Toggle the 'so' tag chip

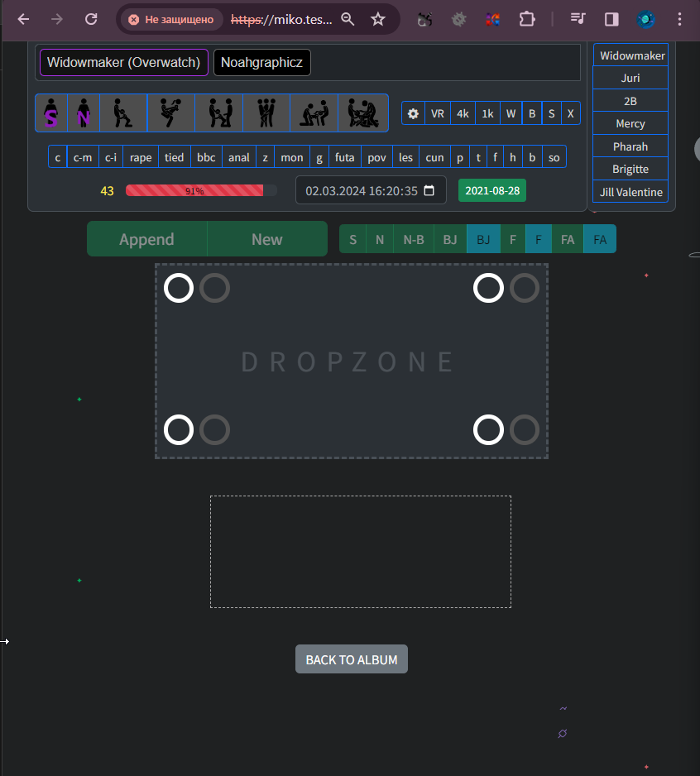click(x=554, y=157)
